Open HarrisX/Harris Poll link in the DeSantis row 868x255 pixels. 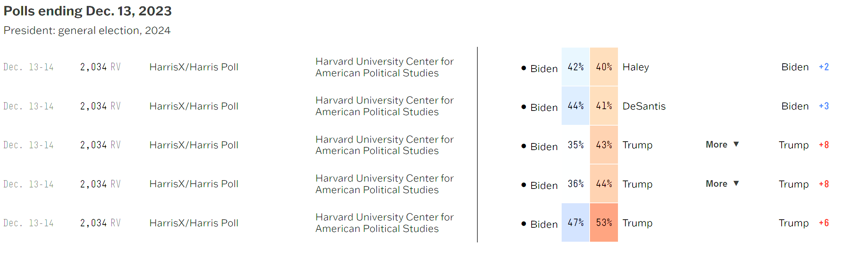coord(194,106)
